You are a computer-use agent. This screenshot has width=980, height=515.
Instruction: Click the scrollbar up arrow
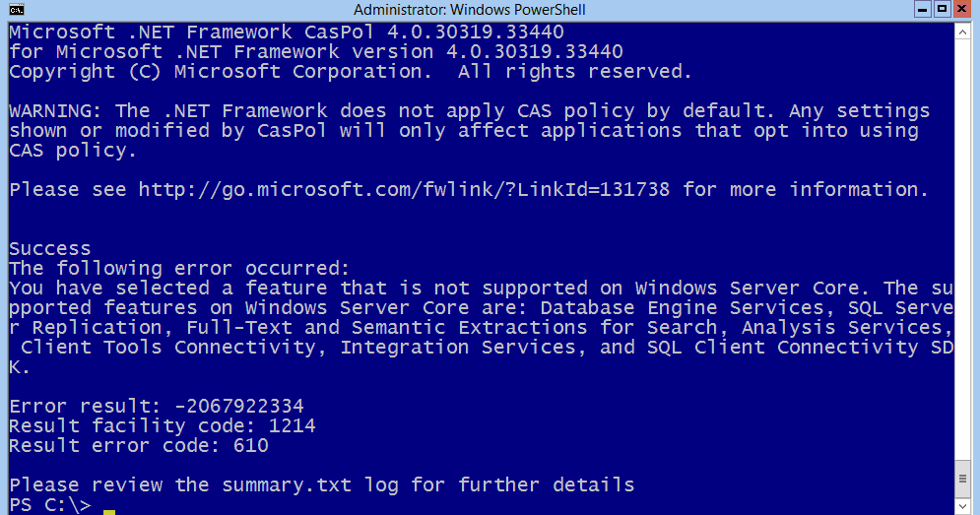(x=962, y=31)
